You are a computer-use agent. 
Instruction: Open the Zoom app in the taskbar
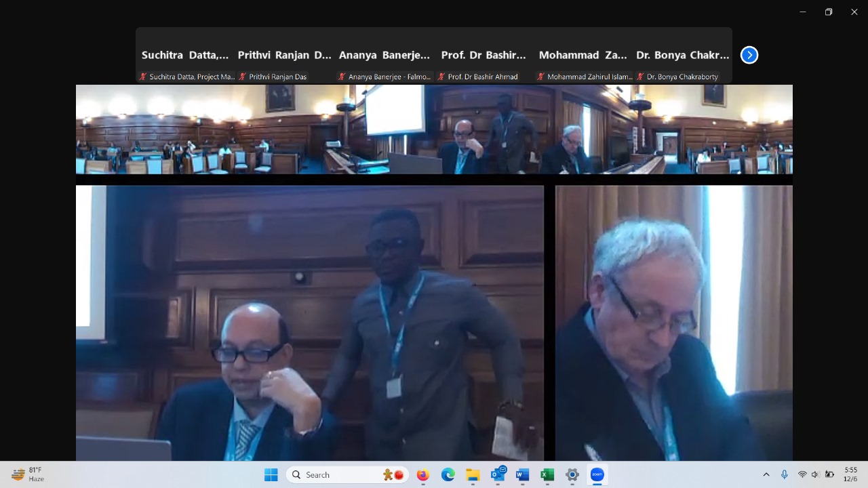597,475
